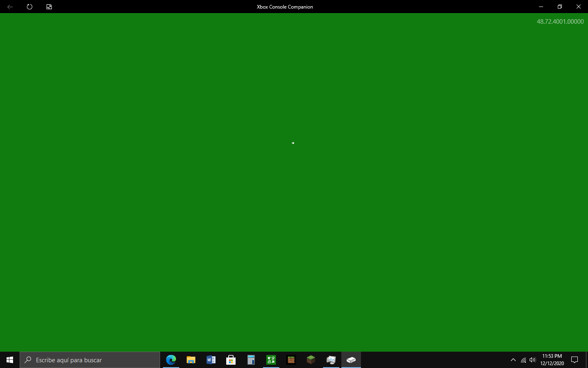Viewport: 588px width, 368px height.
Task: Click the circular refresh icon
Action: (x=29, y=7)
